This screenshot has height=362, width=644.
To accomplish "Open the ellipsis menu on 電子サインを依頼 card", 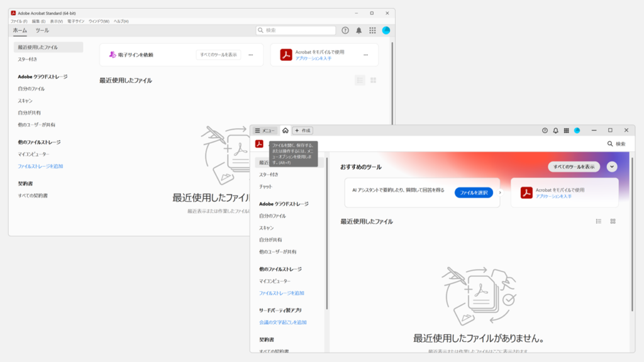I will [251, 55].
